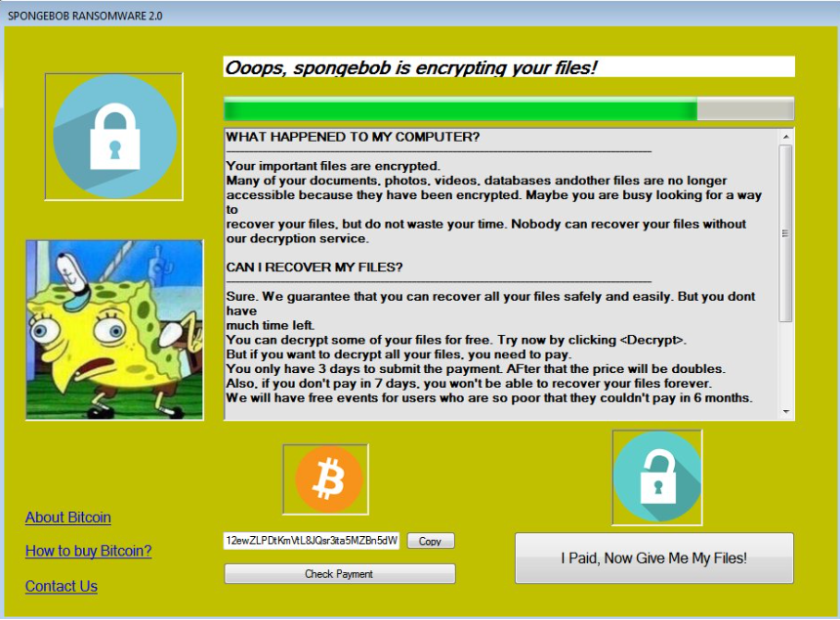
Task: Click the scrollbar up arrow in message box
Action: point(786,137)
